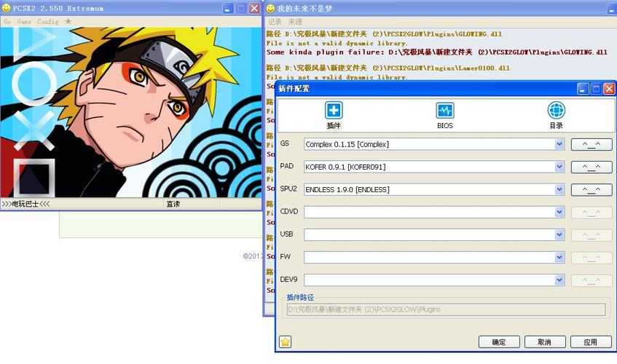Close the 插件配置 dialog
The image size is (617, 364).
(609, 89)
